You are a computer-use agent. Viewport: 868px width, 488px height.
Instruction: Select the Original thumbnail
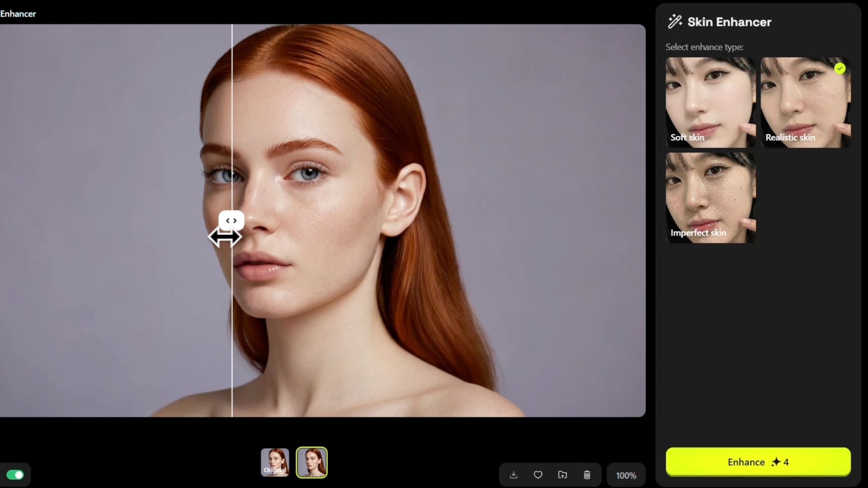tap(275, 462)
